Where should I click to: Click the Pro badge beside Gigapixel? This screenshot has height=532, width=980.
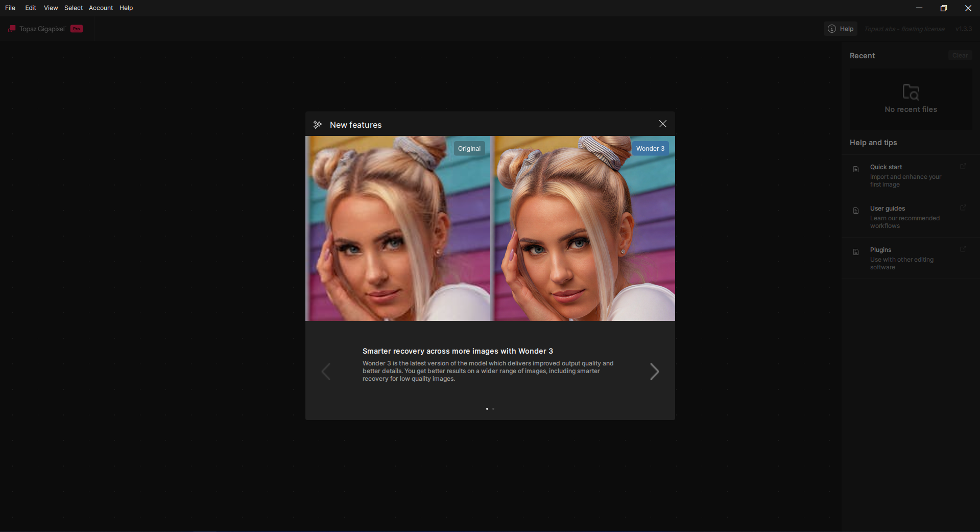(x=77, y=29)
